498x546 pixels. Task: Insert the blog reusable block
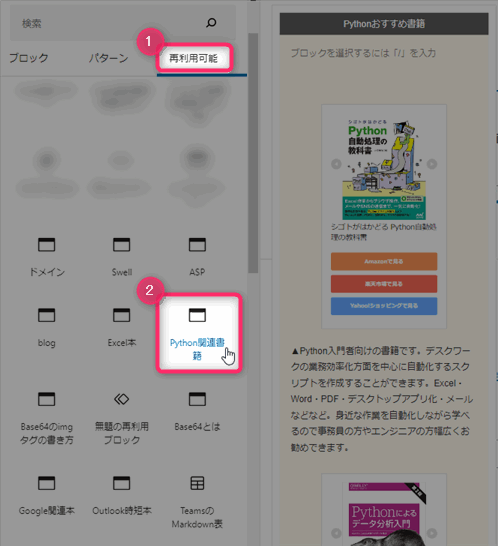coord(47,328)
